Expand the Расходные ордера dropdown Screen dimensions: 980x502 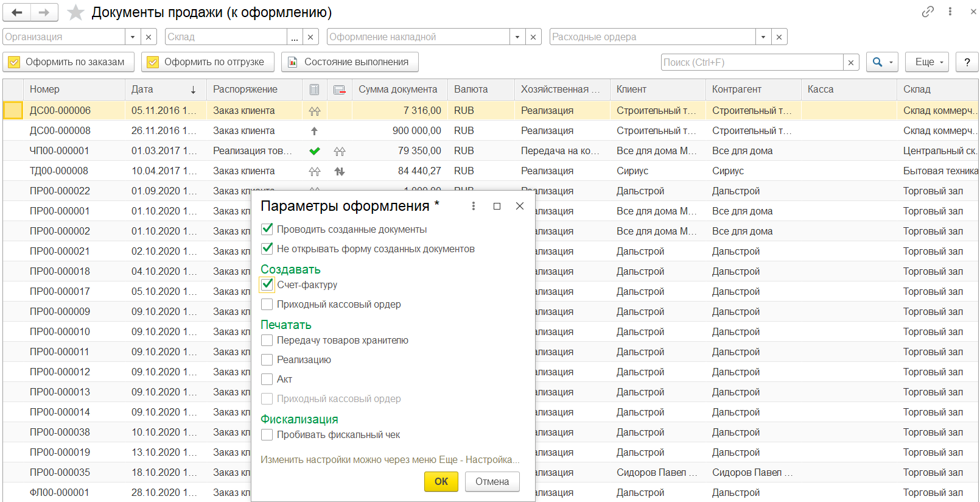tap(763, 37)
